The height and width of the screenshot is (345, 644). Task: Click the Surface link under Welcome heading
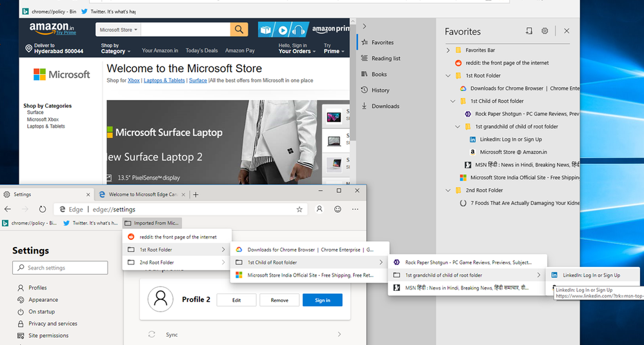click(x=197, y=81)
